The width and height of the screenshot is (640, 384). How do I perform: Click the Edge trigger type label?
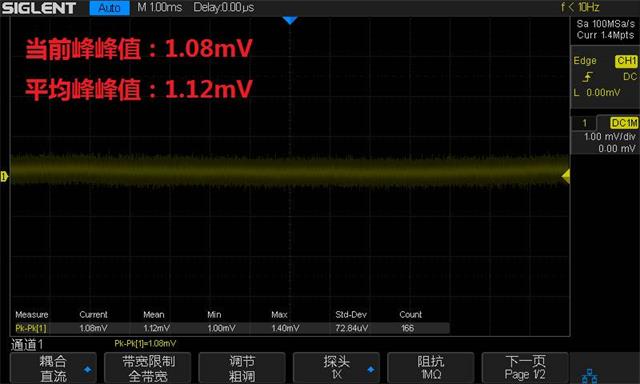[x=585, y=61]
